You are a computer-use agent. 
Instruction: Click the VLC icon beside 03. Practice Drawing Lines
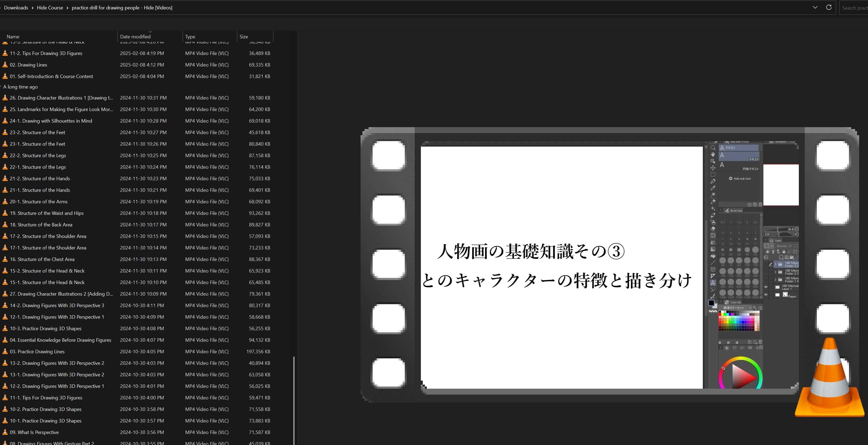tap(5, 351)
